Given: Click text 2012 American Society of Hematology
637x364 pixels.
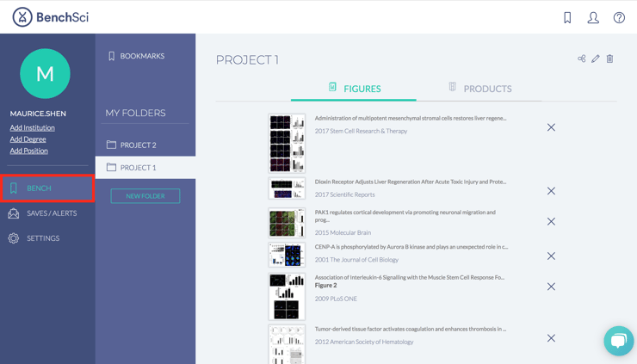Looking at the screenshot, I should [363, 342].
